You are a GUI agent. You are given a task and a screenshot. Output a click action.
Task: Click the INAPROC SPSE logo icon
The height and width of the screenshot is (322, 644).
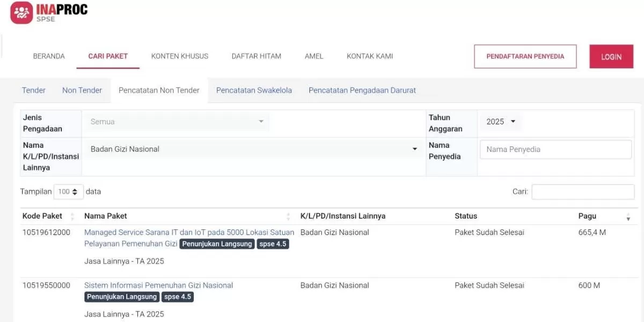(x=21, y=13)
